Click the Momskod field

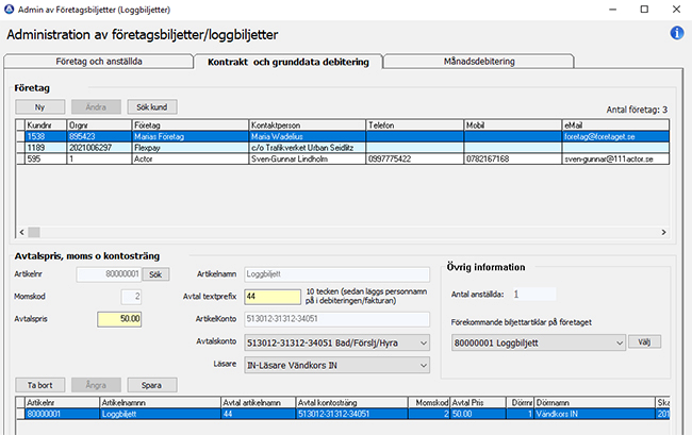click(131, 296)
